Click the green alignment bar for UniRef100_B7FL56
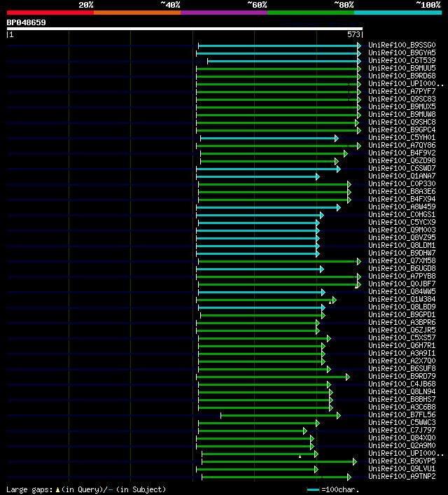Image resolution: width=448 pixels, height=495 pixels. (281, 415)
